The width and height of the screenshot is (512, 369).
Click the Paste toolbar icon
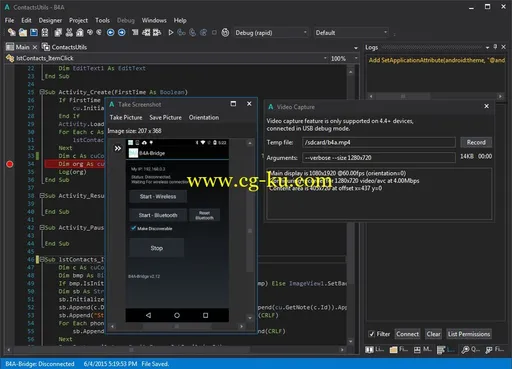80,32
